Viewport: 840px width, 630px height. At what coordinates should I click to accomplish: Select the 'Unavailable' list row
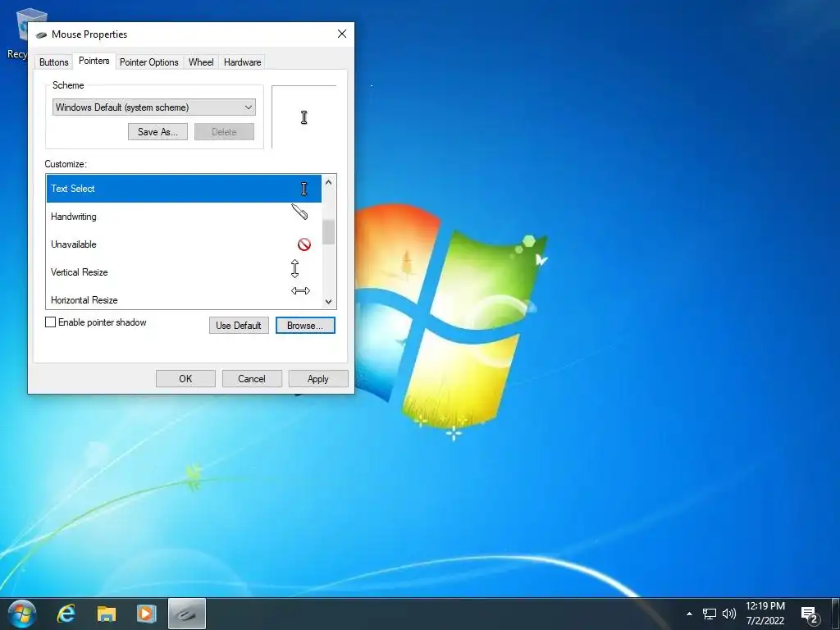[184, 244]
